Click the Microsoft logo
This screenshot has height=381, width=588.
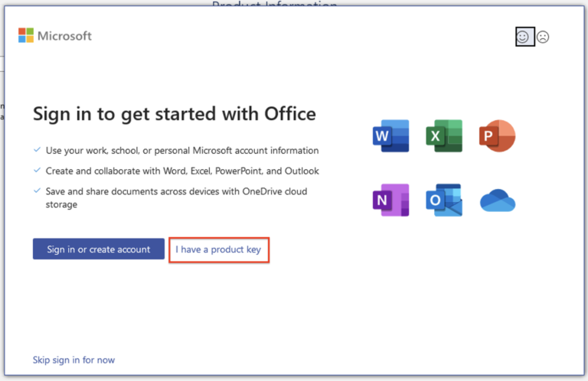pos(55,36)
